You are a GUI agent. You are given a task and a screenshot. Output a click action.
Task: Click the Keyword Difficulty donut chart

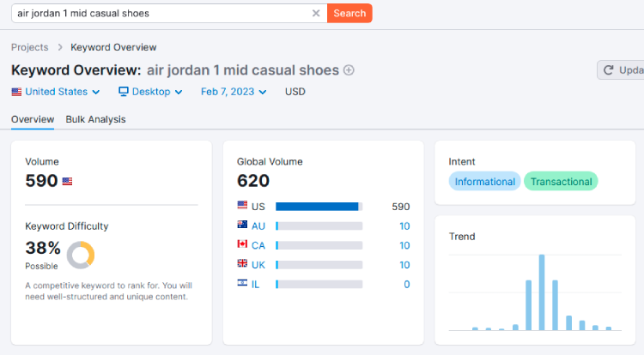(81, 255)
